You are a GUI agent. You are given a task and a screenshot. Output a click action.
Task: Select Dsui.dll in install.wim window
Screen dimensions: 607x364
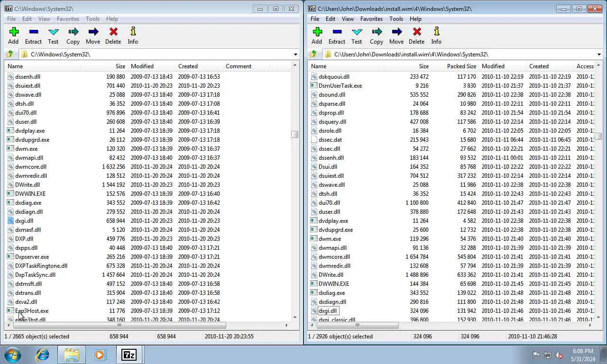328,167
